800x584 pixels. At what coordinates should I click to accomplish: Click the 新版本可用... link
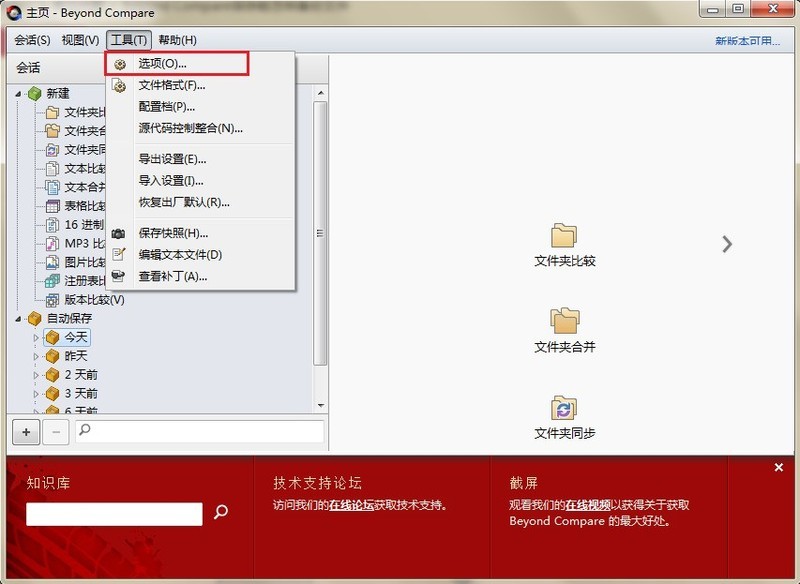point(747,41)
